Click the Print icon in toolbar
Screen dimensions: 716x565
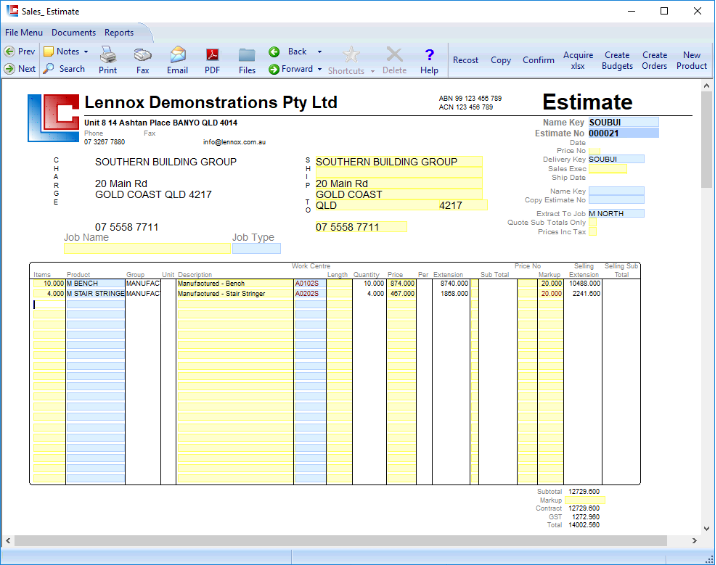(x=108, y=55)
